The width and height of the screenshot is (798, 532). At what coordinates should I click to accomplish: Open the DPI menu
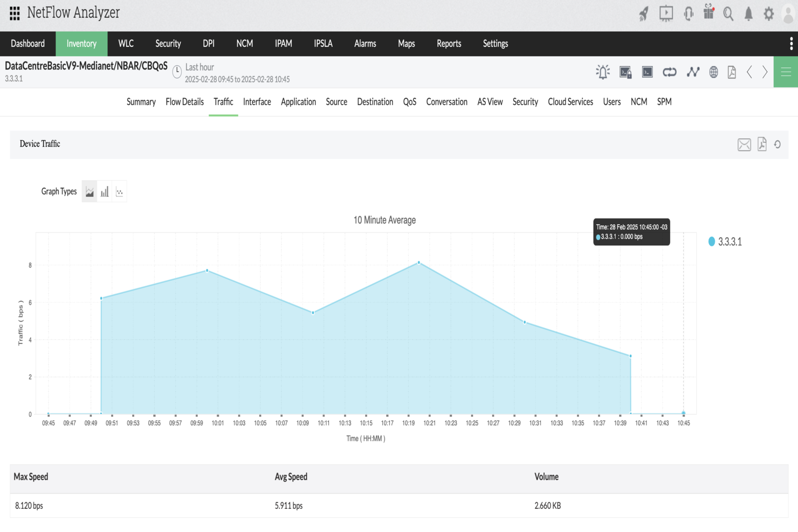pyautogui.click(x=209, y=44)
